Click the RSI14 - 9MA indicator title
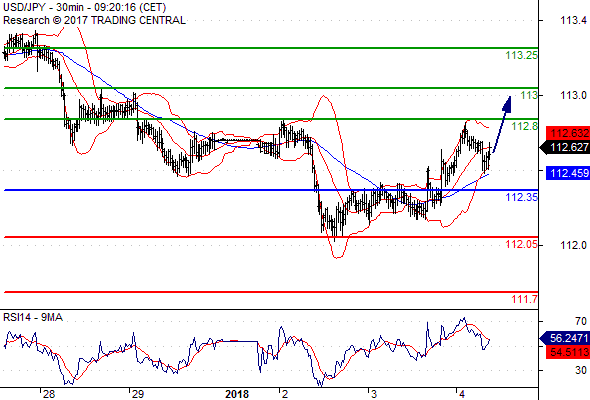Viewport: 590px width, 400px height. [33, 318]
